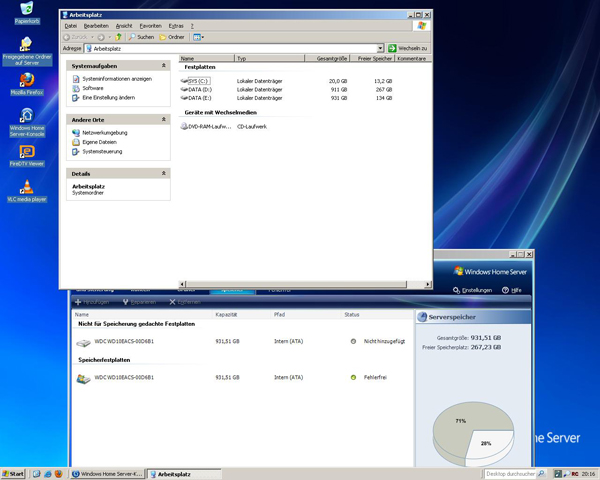Select the Nicht hinzugefügt WDC hard disk
This screenshot has width=600, height=480.
(242, 341)
